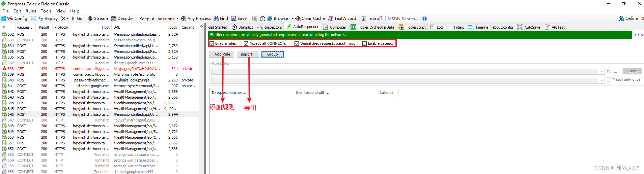Open the Filters tab
The image size is (644, 174).
point(456,27)
